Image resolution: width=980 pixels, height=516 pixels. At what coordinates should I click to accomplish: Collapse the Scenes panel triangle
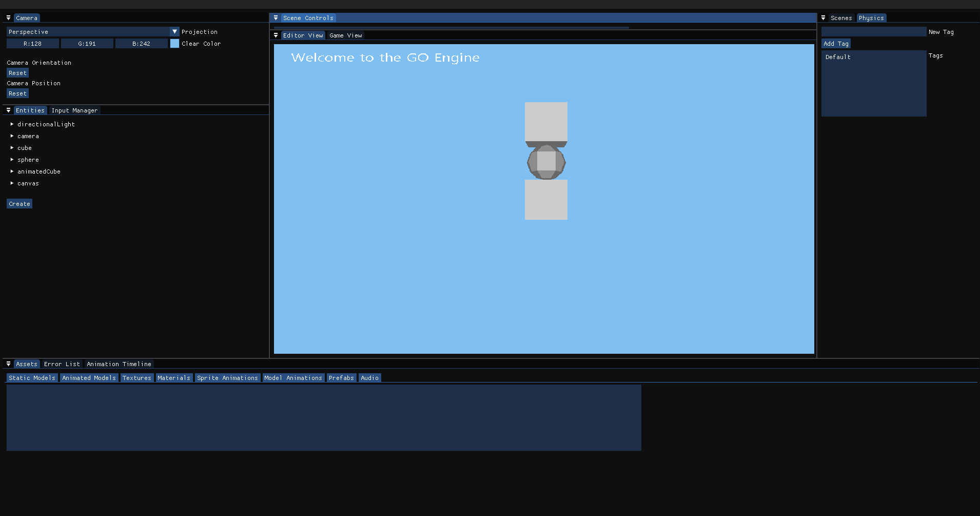pyautogui.click(x=823, y=18)
